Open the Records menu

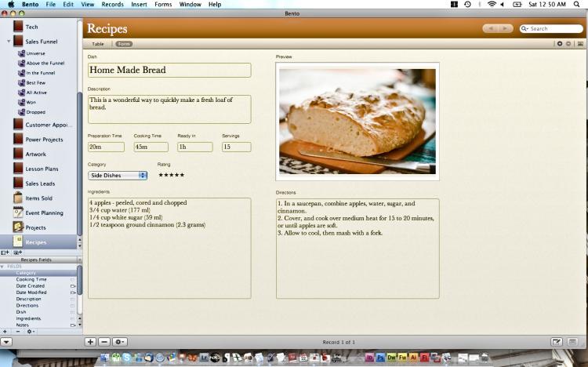click(112, 5)
